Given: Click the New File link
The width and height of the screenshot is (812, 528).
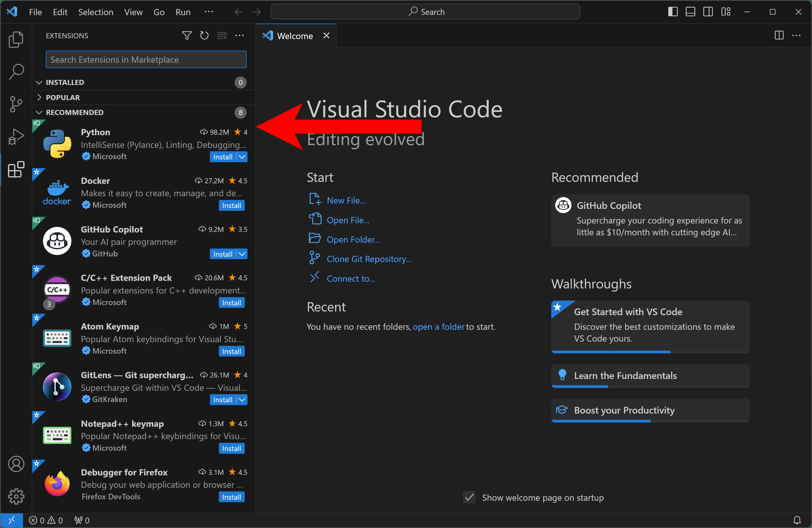Looking at the screenshot, I should [346, 200].
